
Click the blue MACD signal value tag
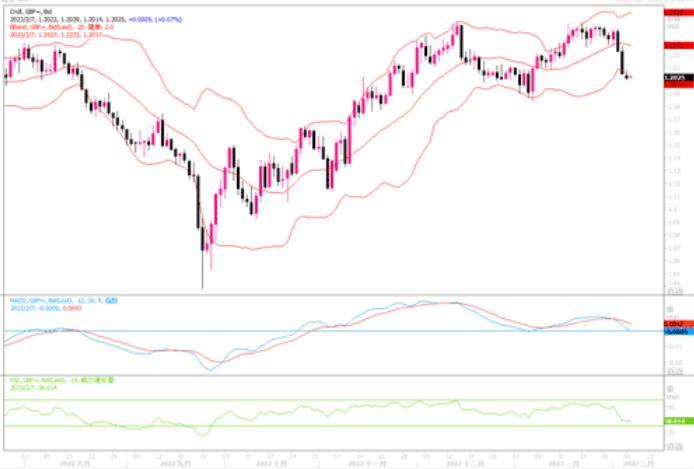(x=675, y=331)
